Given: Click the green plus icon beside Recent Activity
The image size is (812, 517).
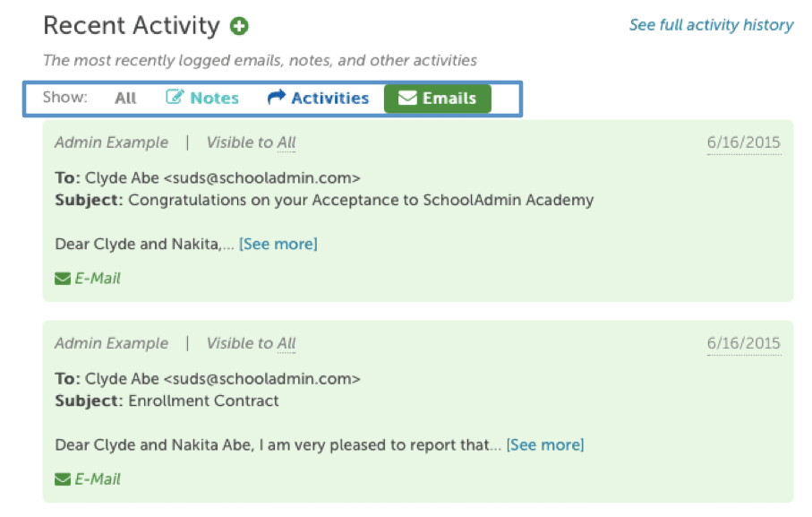Looking at the screenshot, I should [239, 26].
